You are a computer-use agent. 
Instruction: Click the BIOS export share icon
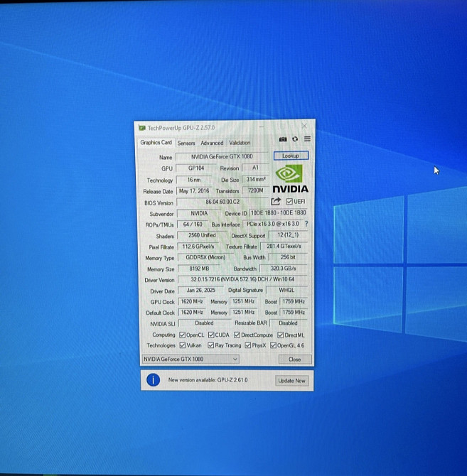(276, 202)
